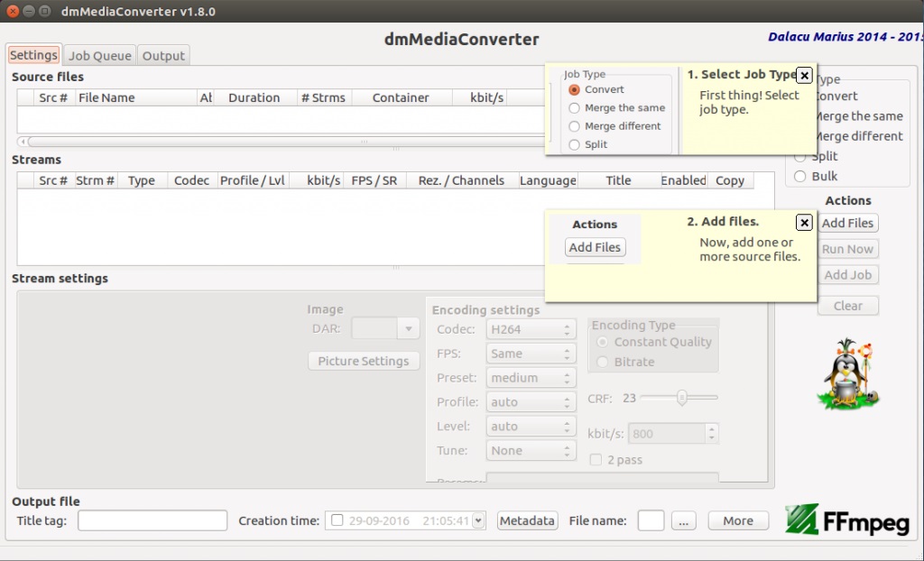Click the Type column header in Streams
924x561 pixels.
point(142,180)
